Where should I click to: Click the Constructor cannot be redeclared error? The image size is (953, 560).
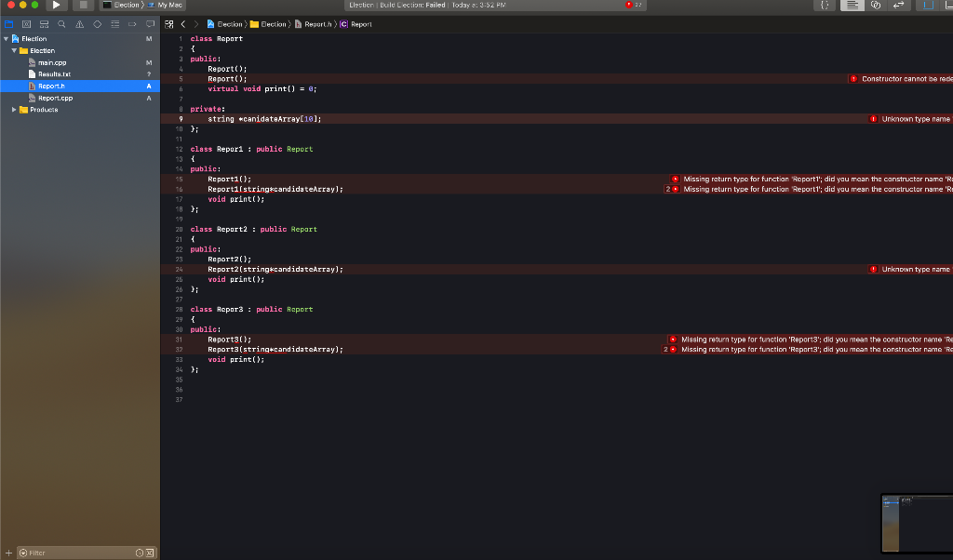(x=900, y=79)
